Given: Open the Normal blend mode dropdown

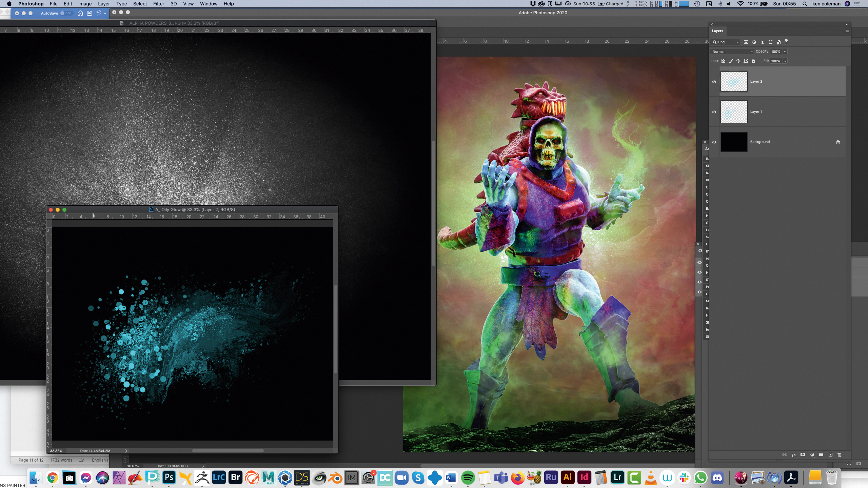Looking at the screenshot, I should click(x=732, y=52).
